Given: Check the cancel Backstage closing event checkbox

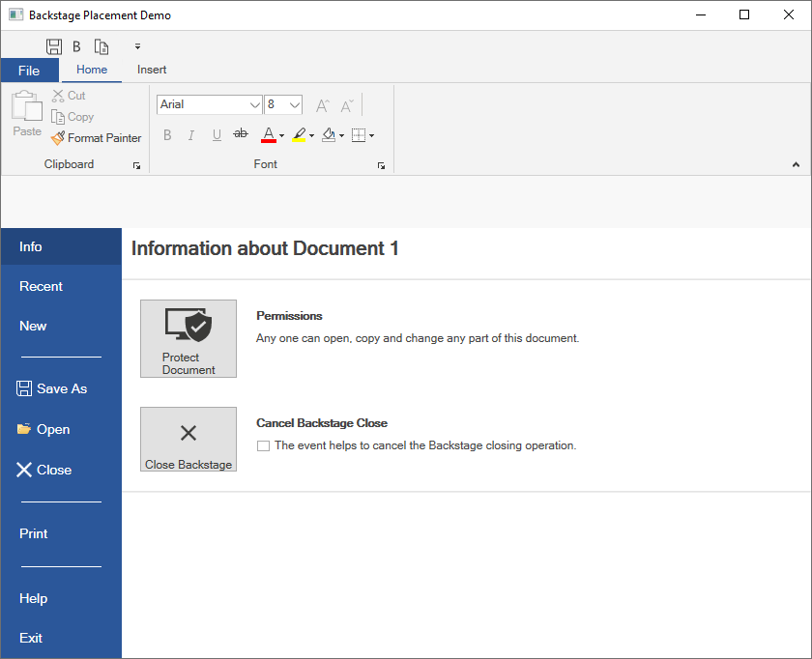Looking at the screenshot, I should point(263,445).
